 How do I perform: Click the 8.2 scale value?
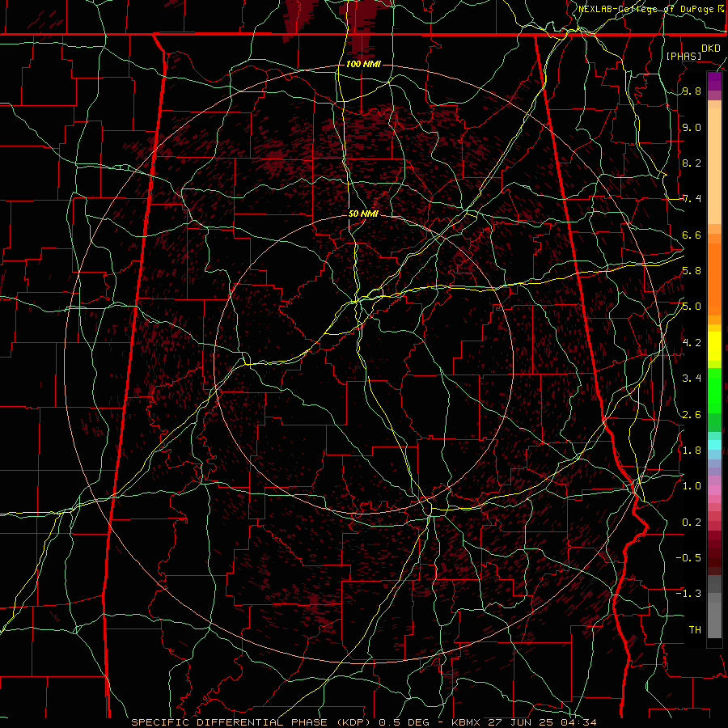tap(692, 163)
